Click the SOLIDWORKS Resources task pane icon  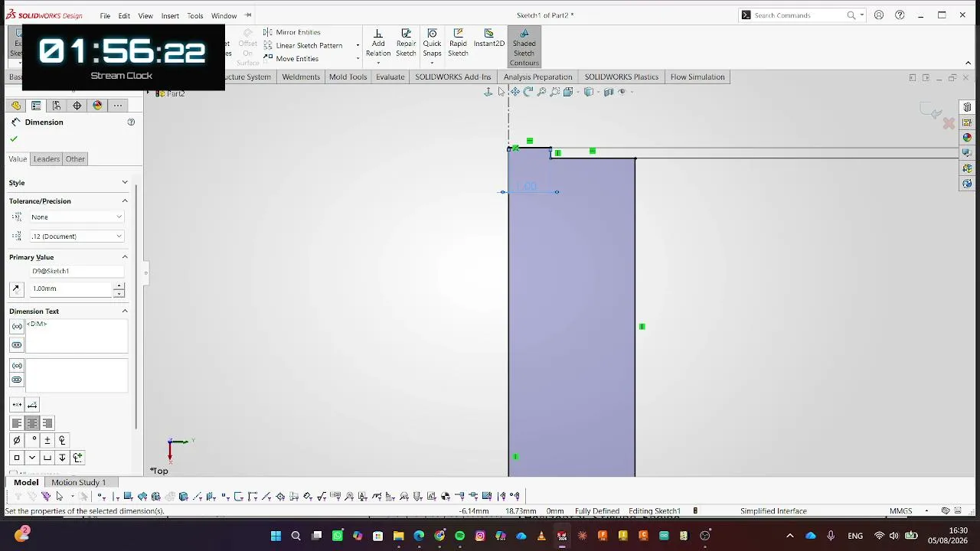coord(967,107)
